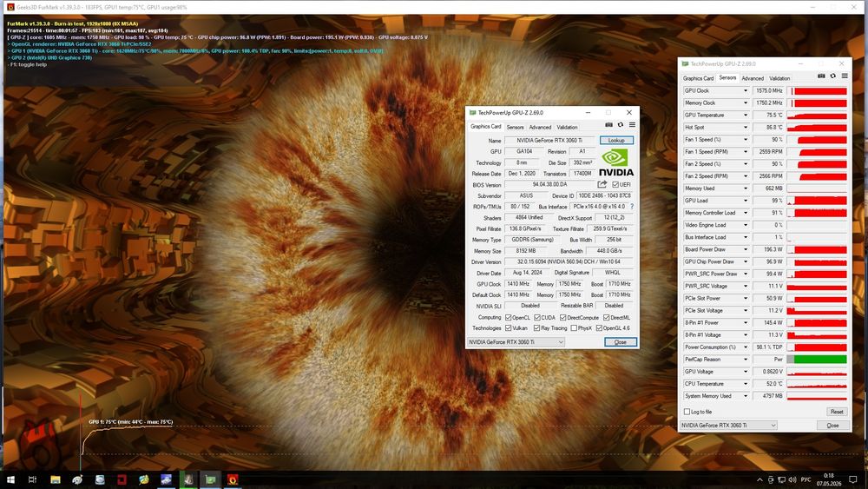Click the FurMark icon in the title bar

[x=10, y=7]
